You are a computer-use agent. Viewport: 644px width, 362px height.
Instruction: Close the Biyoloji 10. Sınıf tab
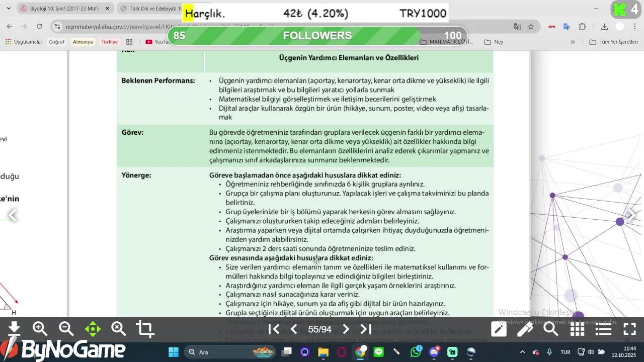click(107, 9)
